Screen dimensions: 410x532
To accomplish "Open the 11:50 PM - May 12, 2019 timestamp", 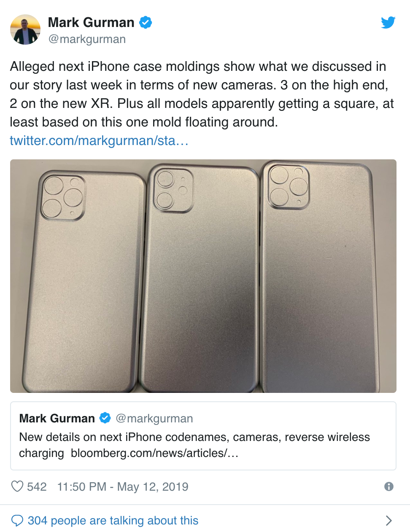I will 123,487.
